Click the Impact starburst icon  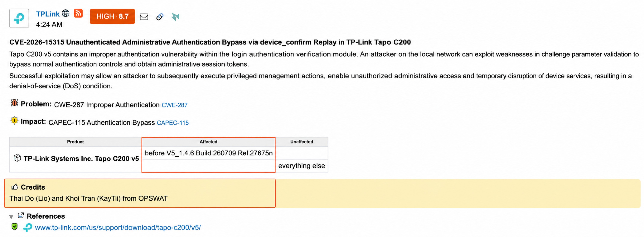point(14,121)
